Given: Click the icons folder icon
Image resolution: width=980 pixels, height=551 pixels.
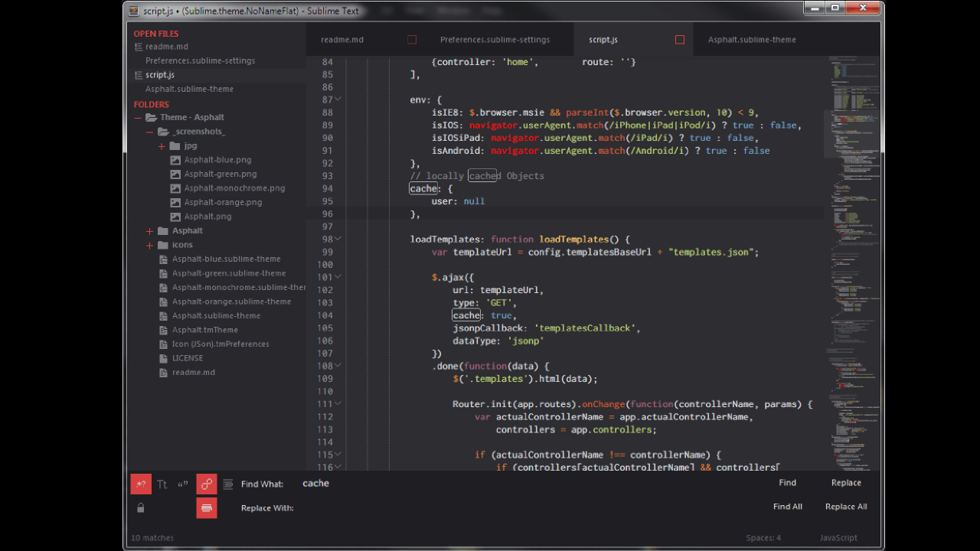Looking at the screenshot, I should 163,245.
